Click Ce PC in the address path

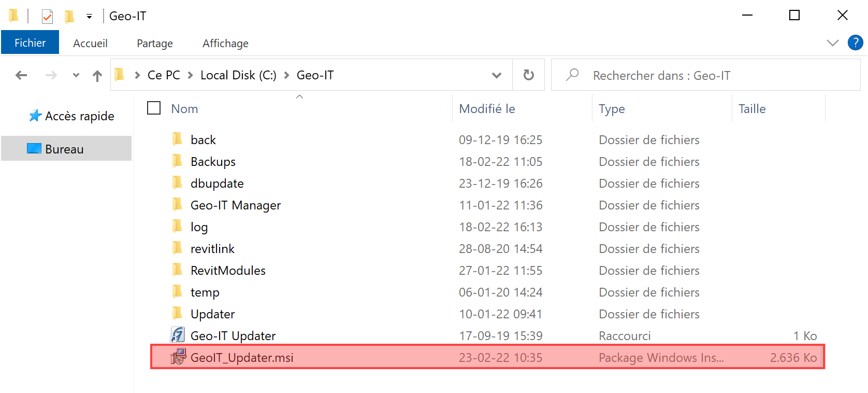pyautogui.click(x=164, y=75)
